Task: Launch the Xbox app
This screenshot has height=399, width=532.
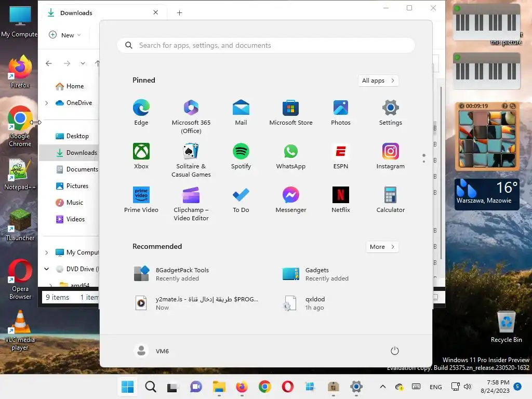Action: coord(141,156)
